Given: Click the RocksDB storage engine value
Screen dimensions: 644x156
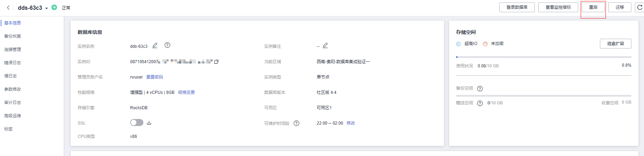Looking at the screenshot, I should coord(139,108).
